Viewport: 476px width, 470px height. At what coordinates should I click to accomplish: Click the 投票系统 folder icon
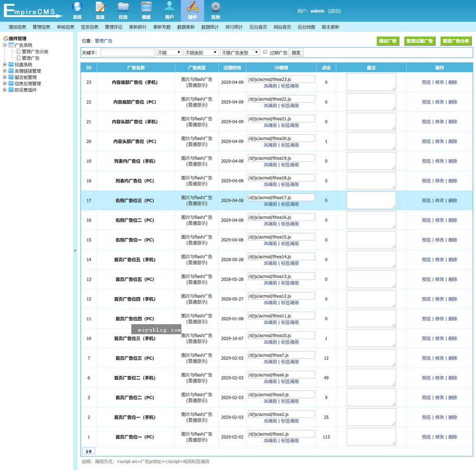[x=11, y=64]
